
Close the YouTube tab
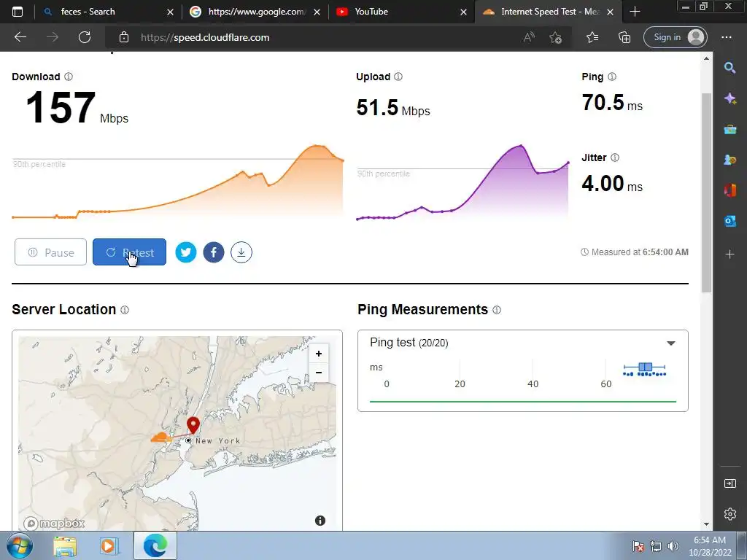coord(463,12)
